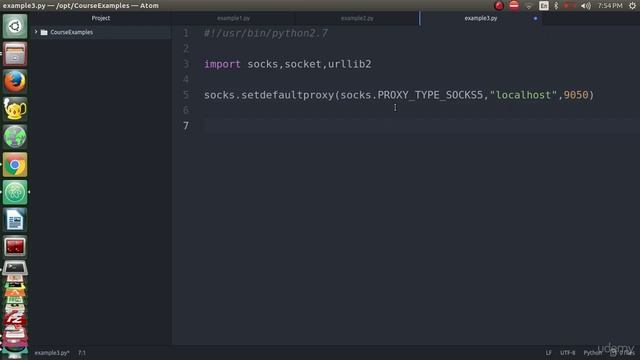Click the word import on line 3

click(x=222, y=64)
